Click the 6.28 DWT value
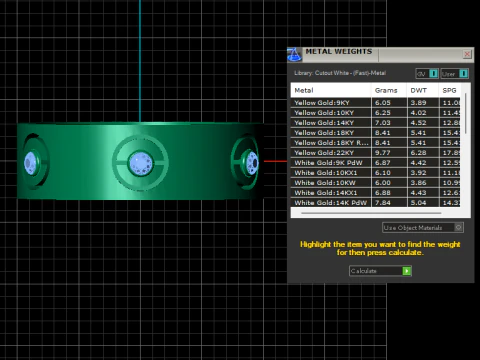 click(418, 153)
